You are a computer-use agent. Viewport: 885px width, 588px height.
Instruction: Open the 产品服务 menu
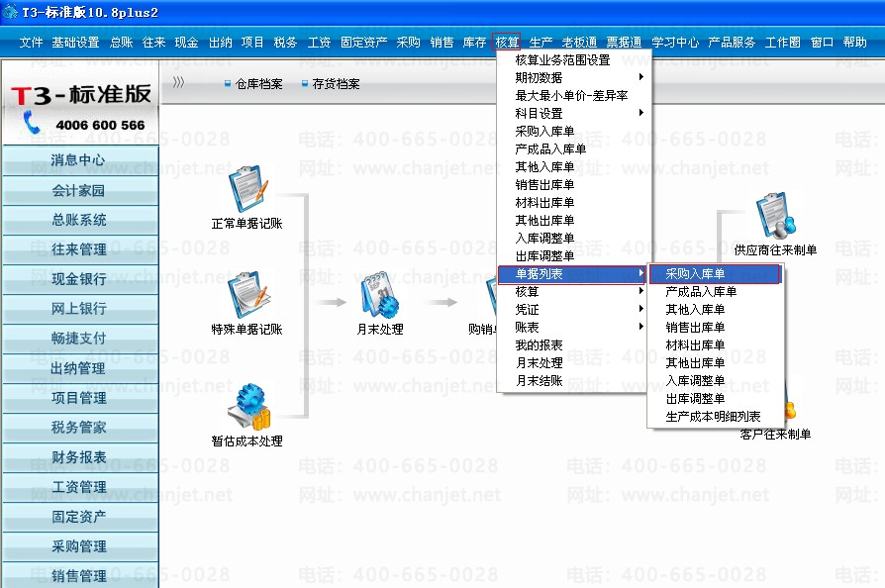732,43
